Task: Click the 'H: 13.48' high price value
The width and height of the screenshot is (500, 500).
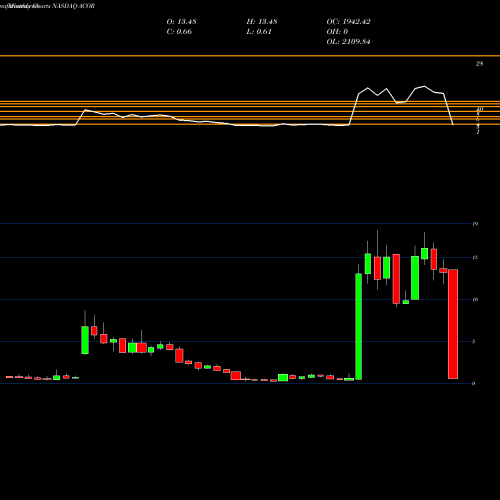Action: pyautogui.click(x=262, y=22)
